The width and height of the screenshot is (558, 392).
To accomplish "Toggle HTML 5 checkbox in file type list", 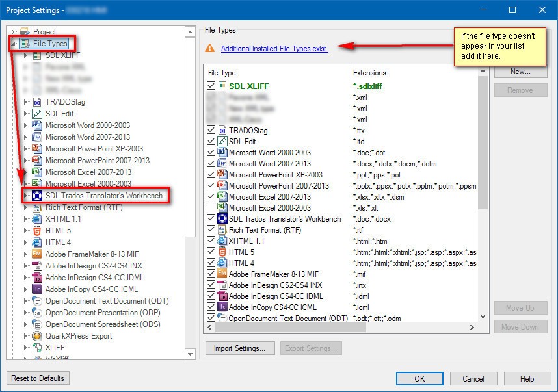I will [x=211, y=251].
